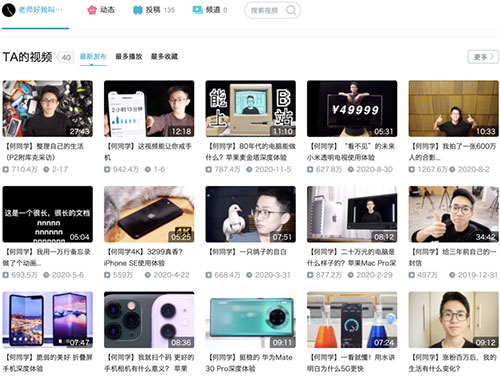Select the 最新发布 sort tab
The height and width of the screenshot is (376, 500).
[x=93, y=56]
